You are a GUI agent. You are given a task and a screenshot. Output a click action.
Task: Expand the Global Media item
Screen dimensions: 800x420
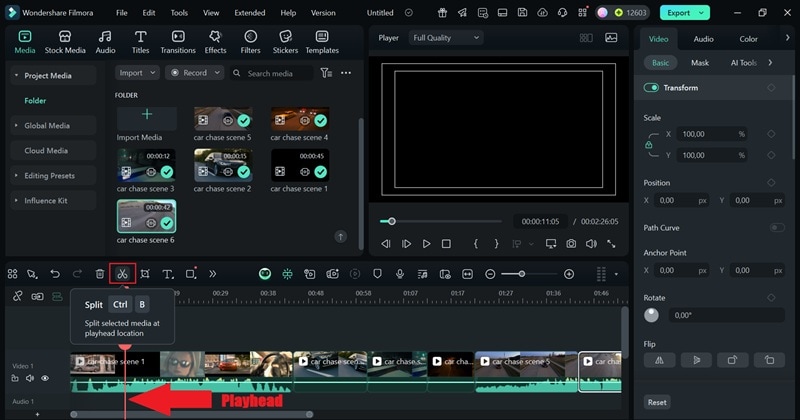(16, 126)
